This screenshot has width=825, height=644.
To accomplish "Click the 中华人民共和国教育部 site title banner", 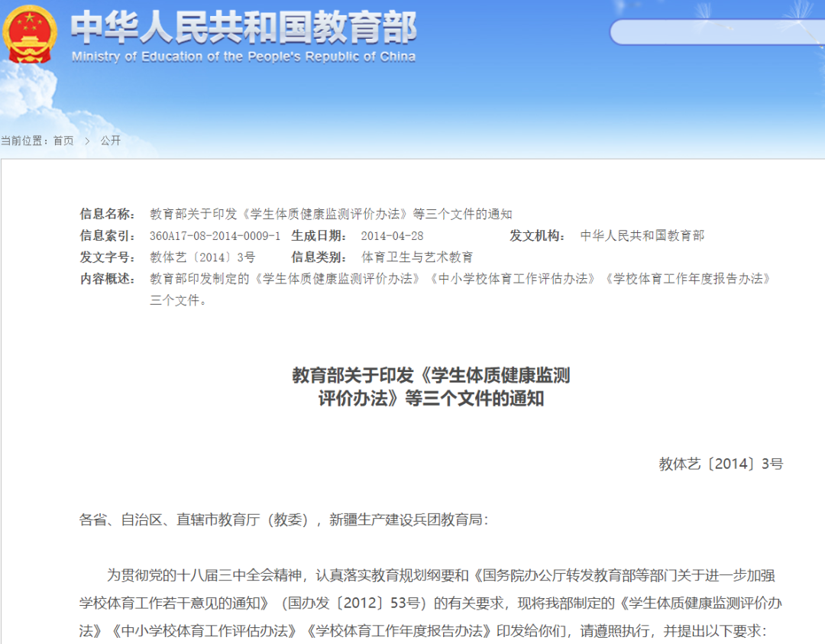I will (244, 27).
